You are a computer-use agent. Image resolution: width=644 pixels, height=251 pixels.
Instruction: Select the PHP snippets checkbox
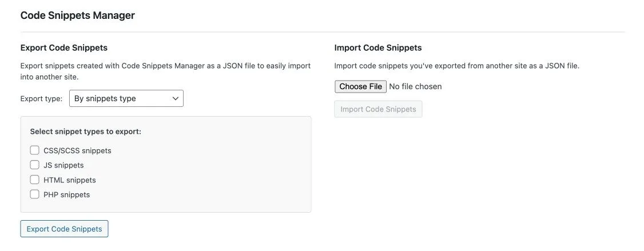[35, 194]
